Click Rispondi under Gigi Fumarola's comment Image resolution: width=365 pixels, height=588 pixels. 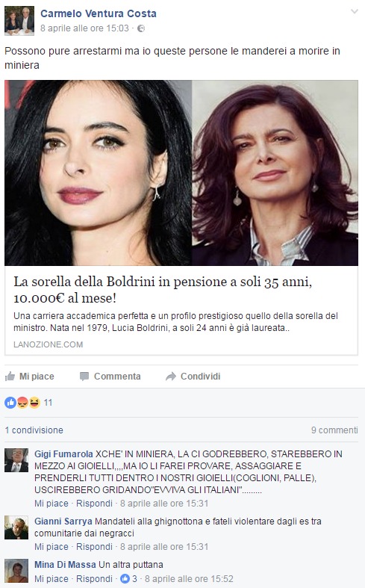(x=94, y=504)
